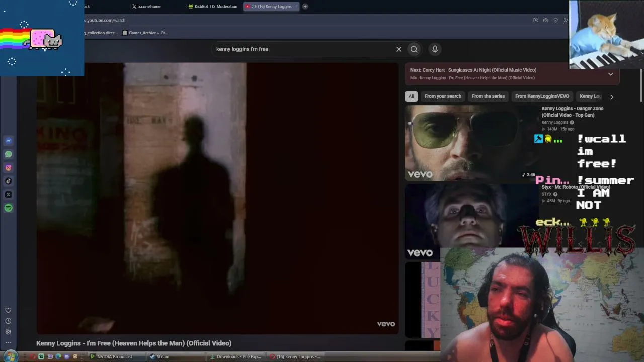644x362 pixels.
Task: Open the Windows Start menu
Action: pyautogui.click(x=10, y=356)
